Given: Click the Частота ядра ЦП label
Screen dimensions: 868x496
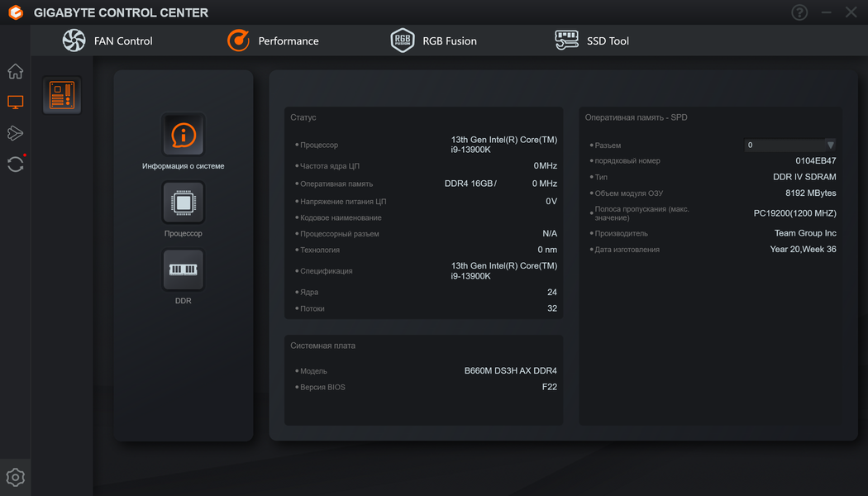Looking at the screenshot, I should pyautogui.click(x=330, y=166).
